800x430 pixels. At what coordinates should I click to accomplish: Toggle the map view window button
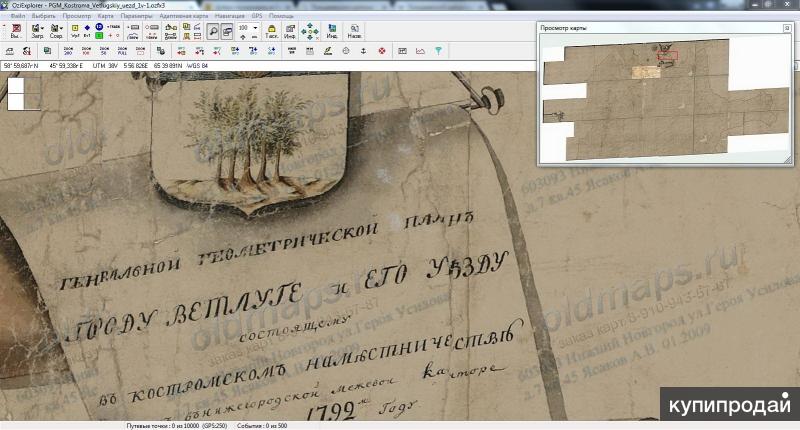point(227,32)
